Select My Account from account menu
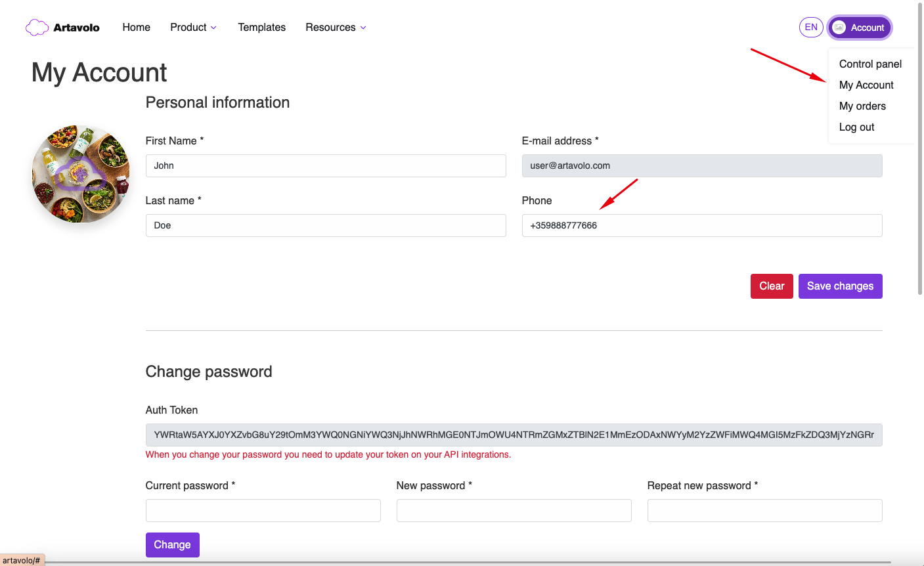The image size is (924, 566). click(866, 85)
